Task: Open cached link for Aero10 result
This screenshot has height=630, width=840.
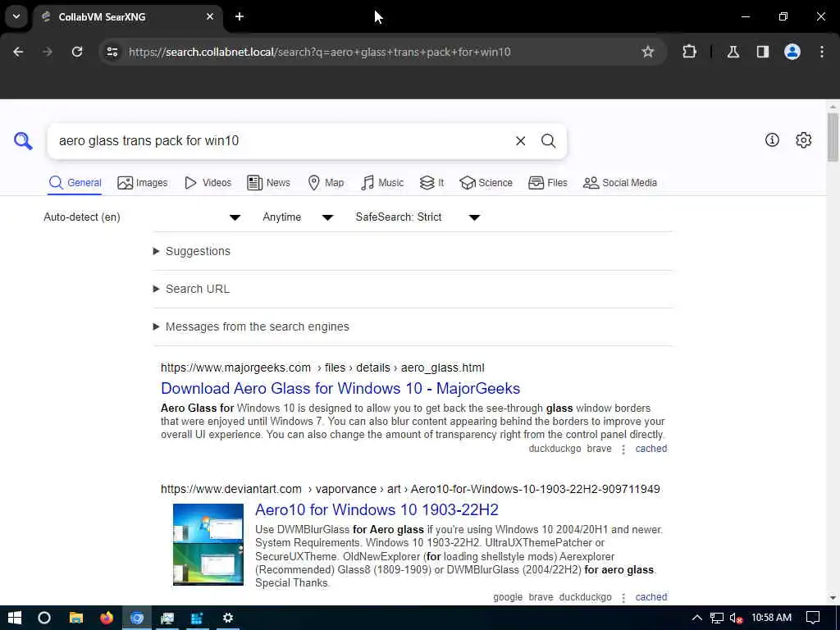Action: point(651,597)
